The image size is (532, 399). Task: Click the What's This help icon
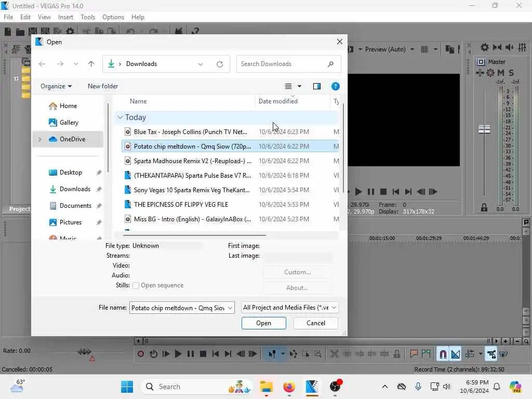195,32
